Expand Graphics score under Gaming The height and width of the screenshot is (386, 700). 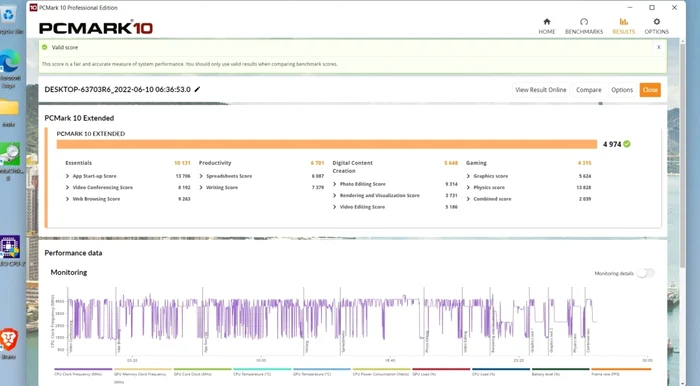(468, 176)
